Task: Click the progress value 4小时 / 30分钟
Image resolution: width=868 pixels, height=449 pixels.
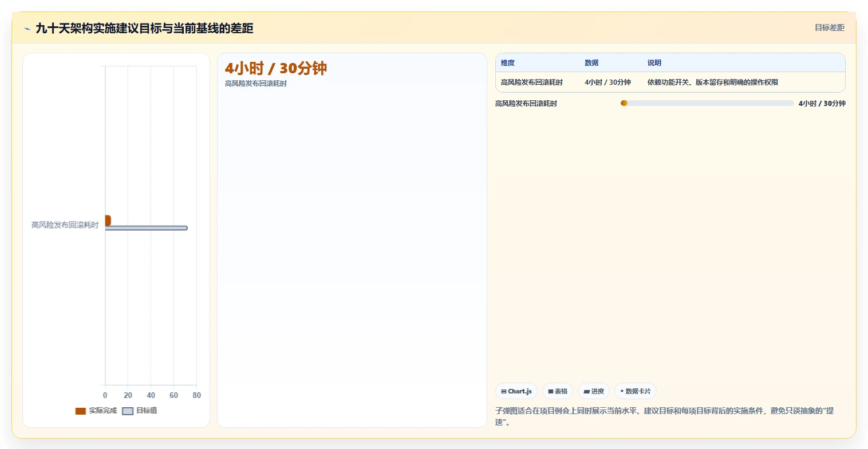Action: click(822, 104)
